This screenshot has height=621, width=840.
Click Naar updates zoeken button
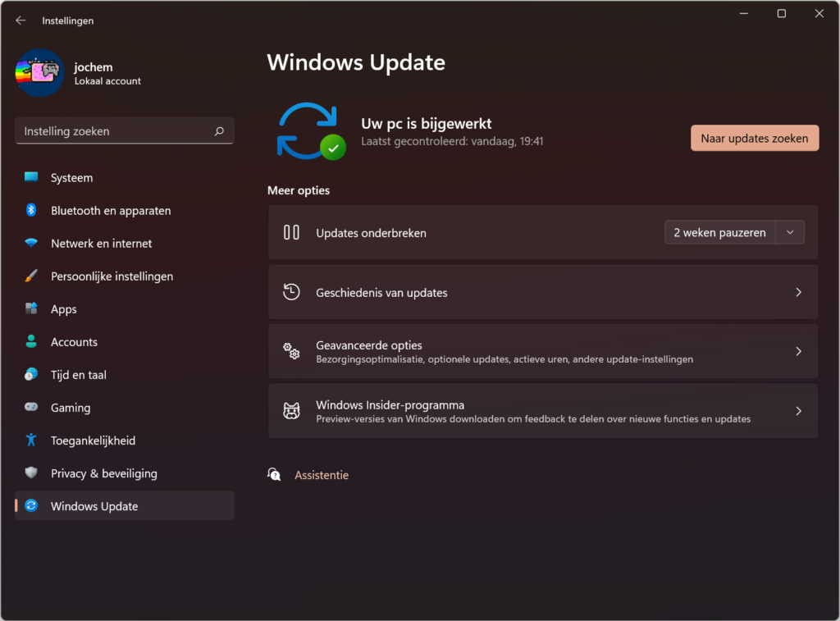coord(755,139)
